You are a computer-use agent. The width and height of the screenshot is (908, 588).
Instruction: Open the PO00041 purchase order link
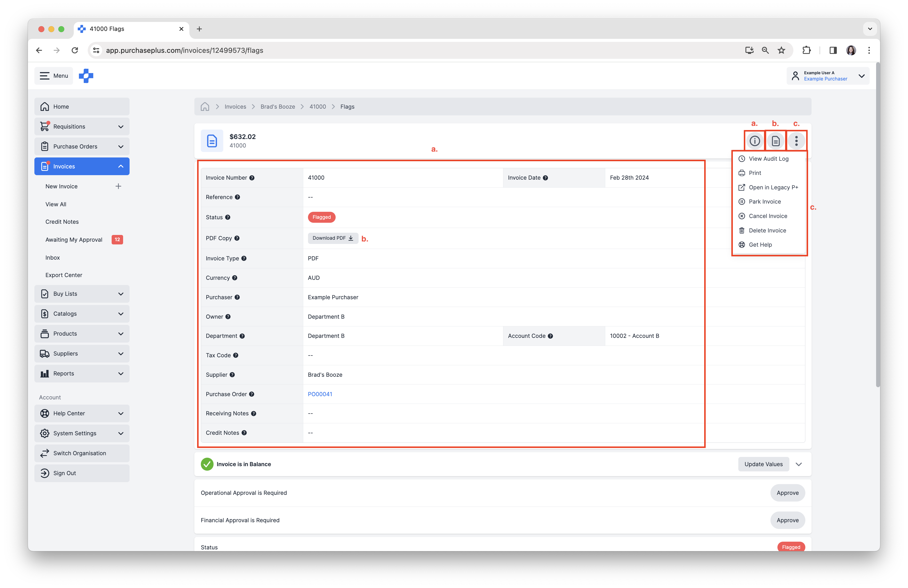(320, 394)
